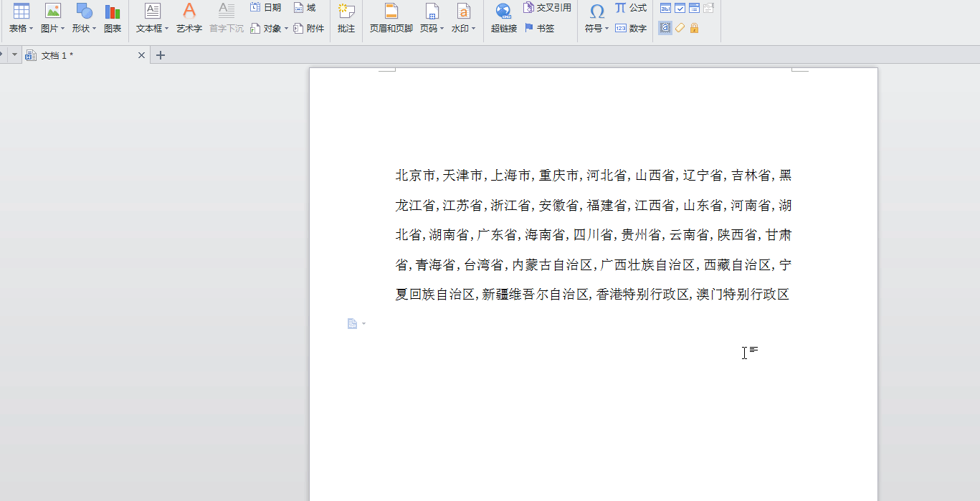Insert a chart with 图表 icon
This screenshot has width=980, height=501.
click(x=113, y=11)
